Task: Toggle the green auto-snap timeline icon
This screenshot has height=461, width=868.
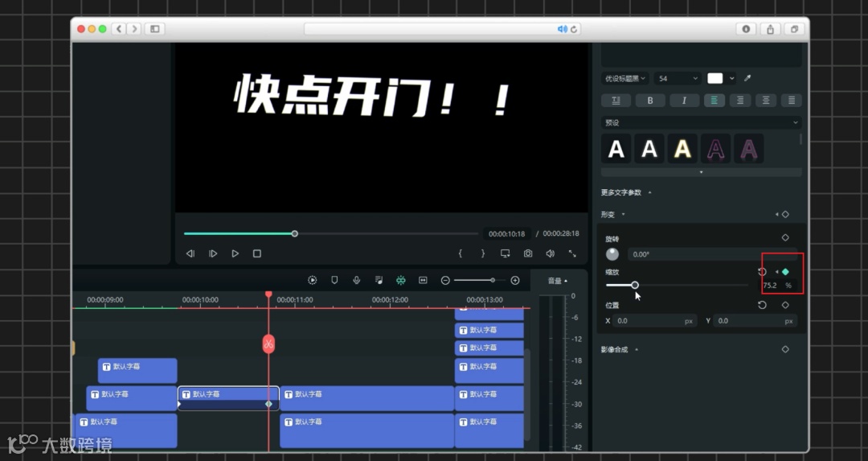Action: 401,280
